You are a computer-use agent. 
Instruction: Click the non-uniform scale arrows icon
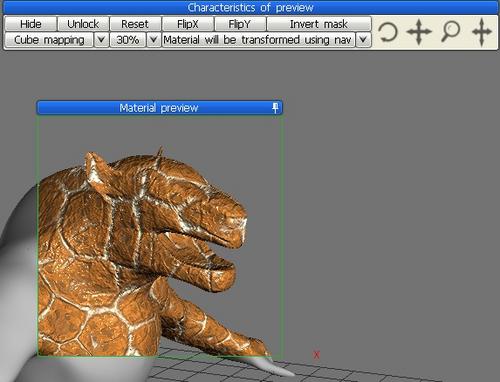coord(482,32)
